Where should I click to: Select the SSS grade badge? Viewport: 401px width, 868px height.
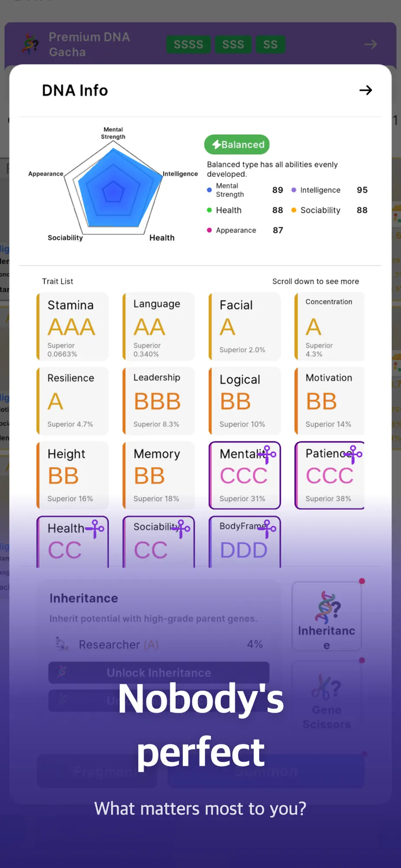tap(233, 44)
